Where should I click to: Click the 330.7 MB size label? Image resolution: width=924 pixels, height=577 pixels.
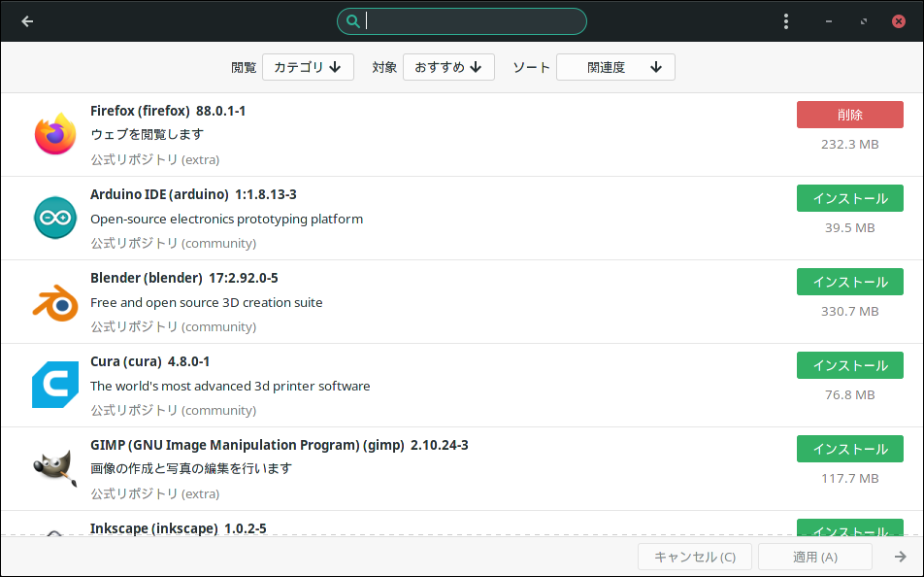tap(850, 312)
